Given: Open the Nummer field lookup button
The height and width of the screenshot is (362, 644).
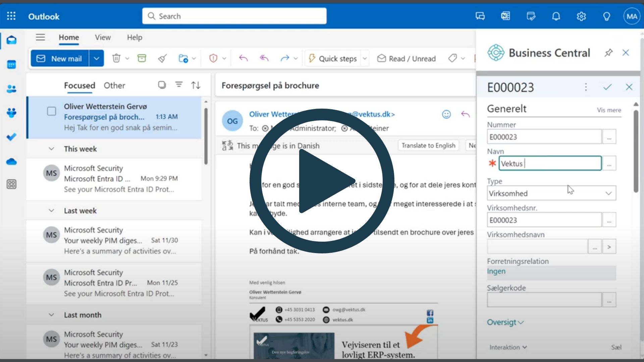Looking at the screenshot, I should (609, 137).
